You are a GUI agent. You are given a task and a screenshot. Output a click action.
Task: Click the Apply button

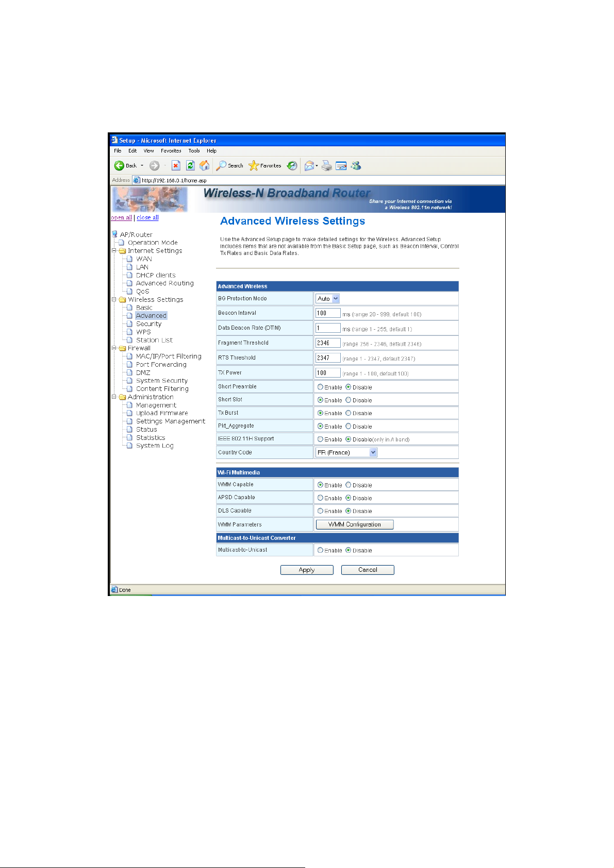(x=307, y=570)
